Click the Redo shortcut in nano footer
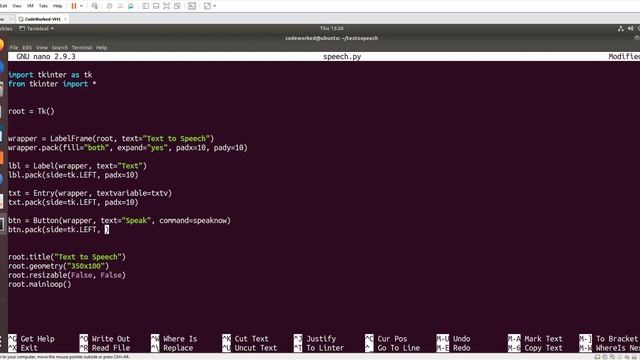Image resolution: width=640 pixels, height=360 pixels. coord(453,348)
